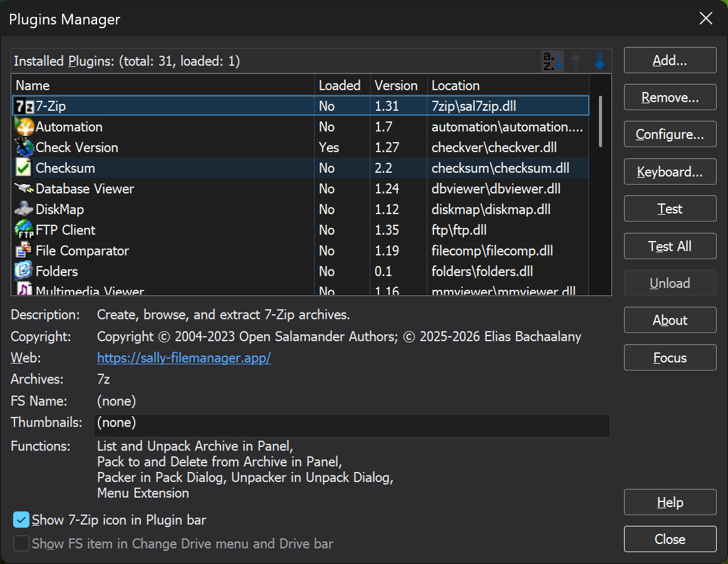Screen dimensions: 728x564
Task: Click the Focus button
Action: tap(670, 357)
